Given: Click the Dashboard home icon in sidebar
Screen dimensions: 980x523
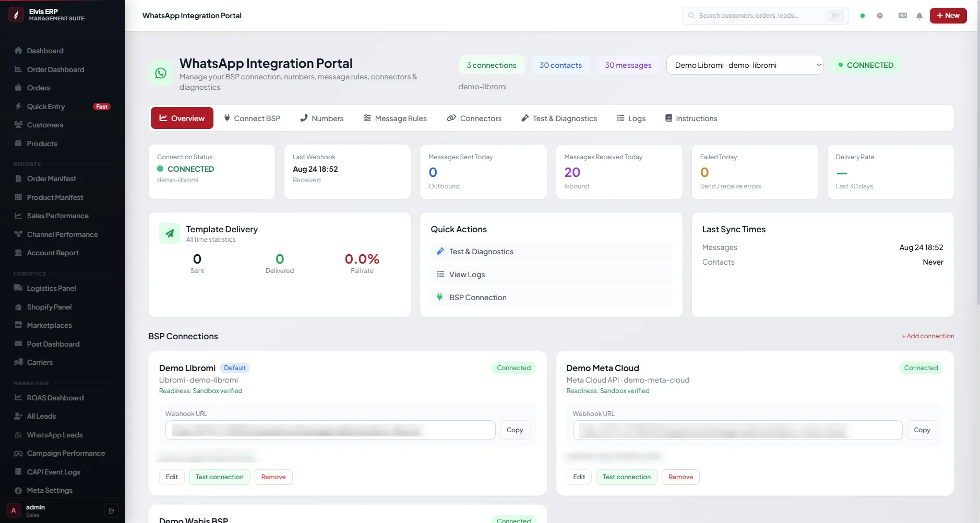Looking at the screenshot, I should click(18, 51).
